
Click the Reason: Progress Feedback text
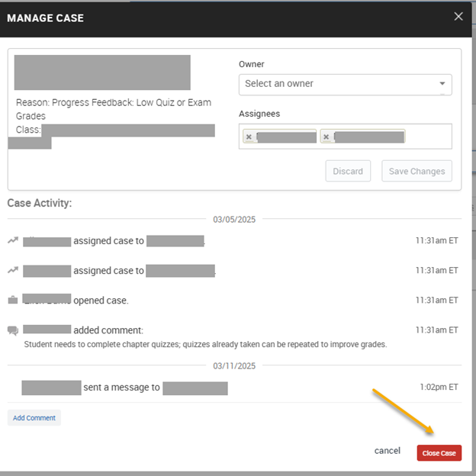(x=113, y=103)
